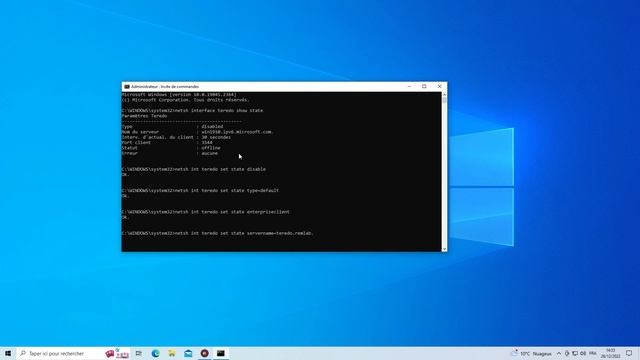Expand the hidden system tray icons chevron
640x360 pixels.
(559, 353)
